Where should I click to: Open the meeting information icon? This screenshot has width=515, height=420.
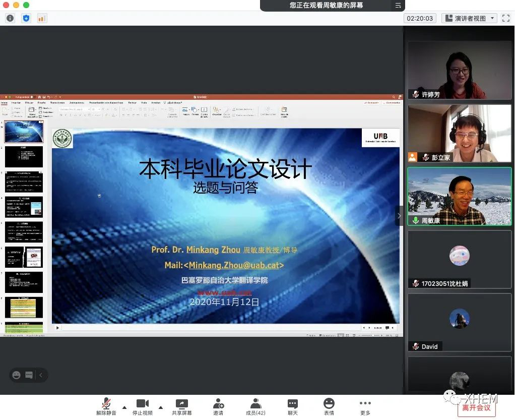pos(10,18)
